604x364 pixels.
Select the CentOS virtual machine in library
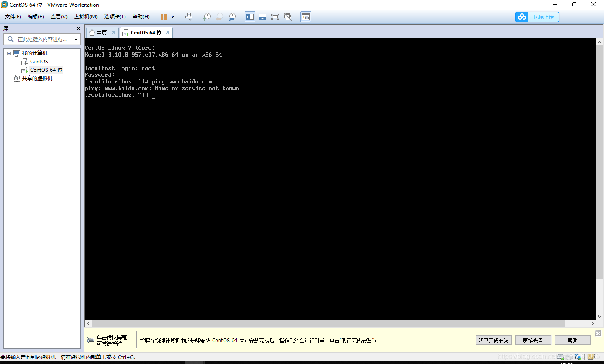coord(39,62)
